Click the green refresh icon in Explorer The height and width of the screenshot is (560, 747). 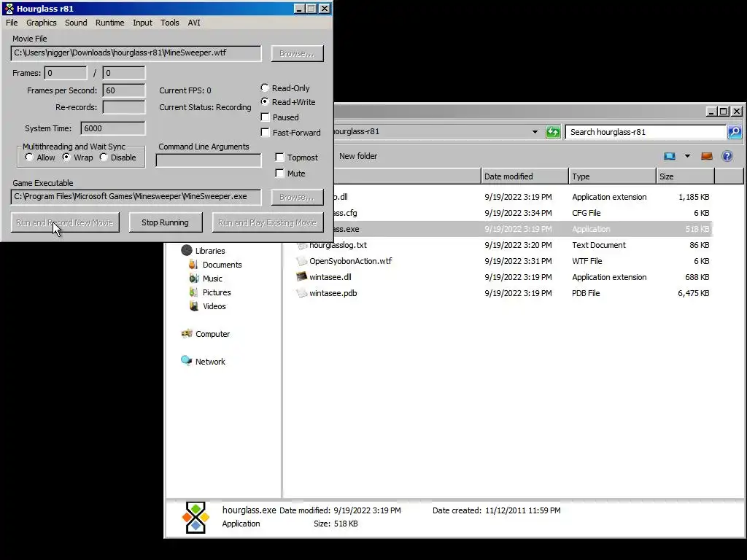553,132
